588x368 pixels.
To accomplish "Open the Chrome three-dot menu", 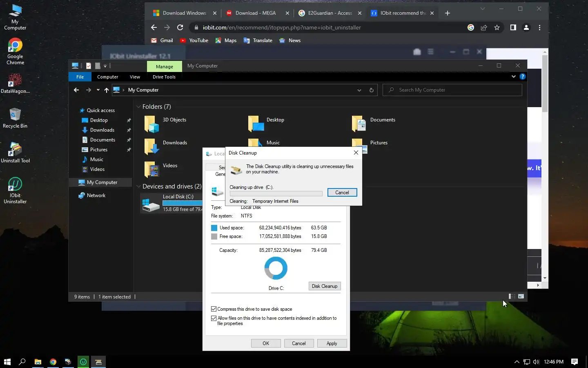I will click(x=539, y=27).
